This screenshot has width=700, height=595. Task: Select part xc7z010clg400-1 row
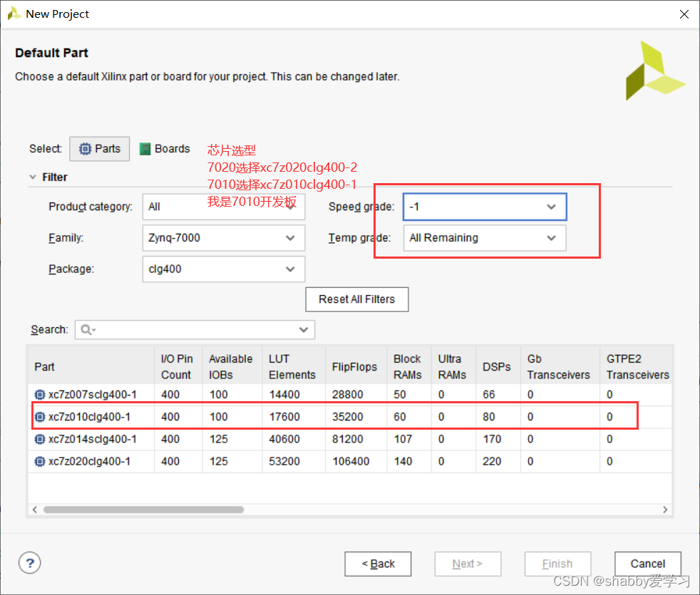tap(349, 417)
